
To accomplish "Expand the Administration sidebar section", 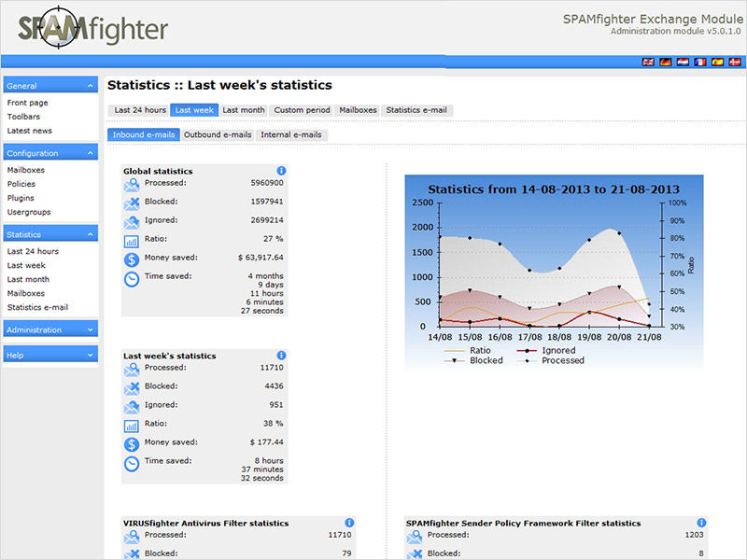I will (x=91, y=329).
